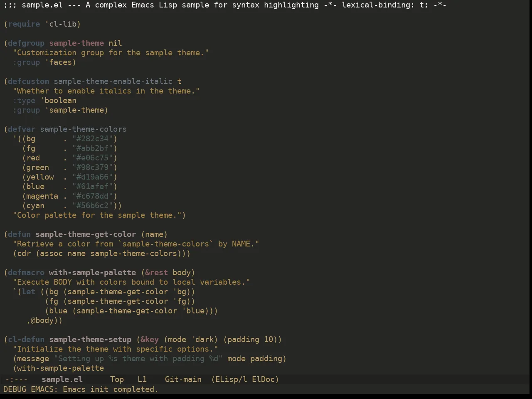Place cursor on 'require' keyword
Screen dimensions: 532x399
[x=24, y=24]
